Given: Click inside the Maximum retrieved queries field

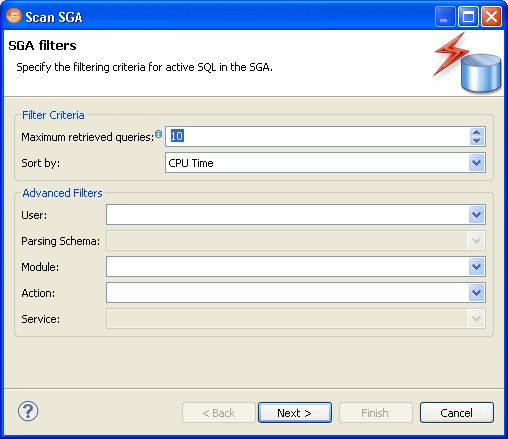Looking at the screenshot, I should click(318, 136).
